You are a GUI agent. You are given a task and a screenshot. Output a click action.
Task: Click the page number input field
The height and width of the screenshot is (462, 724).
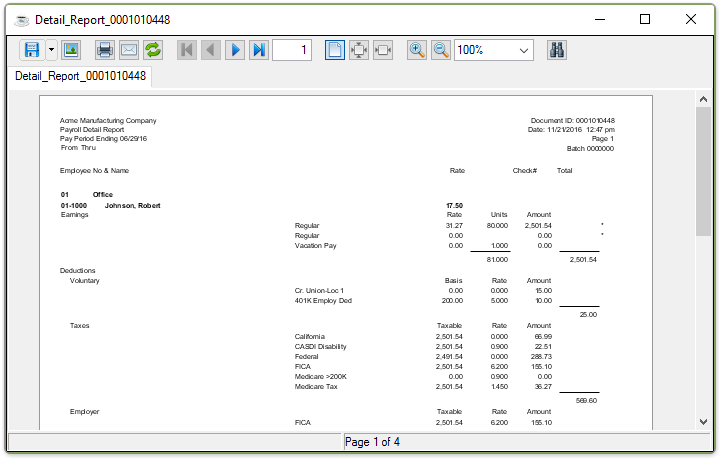[292, 50]
